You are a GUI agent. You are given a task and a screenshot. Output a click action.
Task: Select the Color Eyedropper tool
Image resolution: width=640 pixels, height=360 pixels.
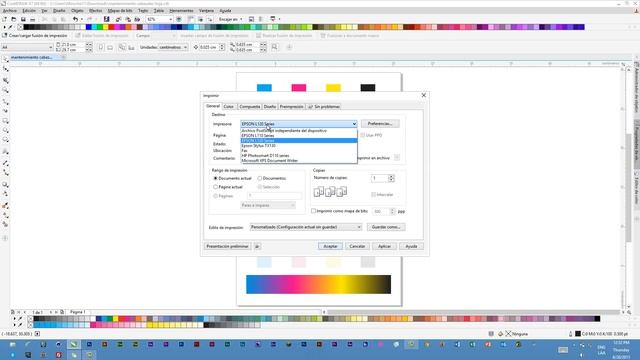[5, 205]
